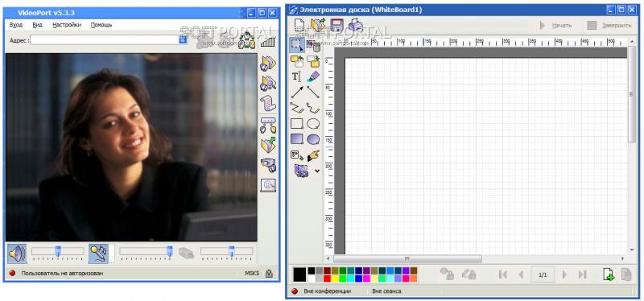This screenshot has width=644, height=301.
Task: Click the camera slider on the right
Action: pos(226,252)
